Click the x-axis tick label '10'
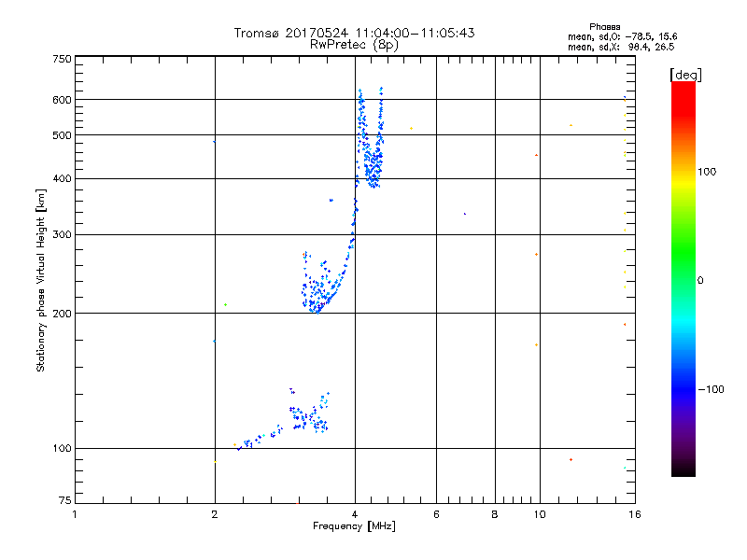Image resolution: width=747 pixels, height=560 pixels. tap(540, 514)
